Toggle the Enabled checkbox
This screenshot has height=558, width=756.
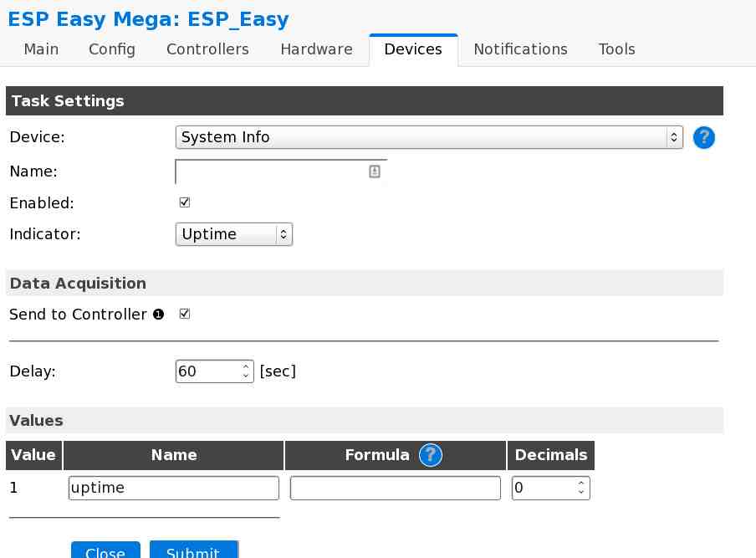click(x=184, y=202)
